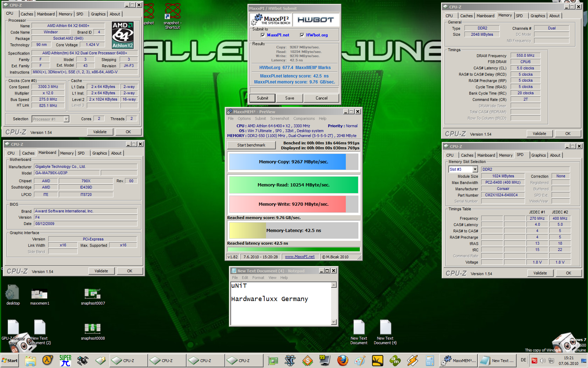Viewport: 588px width, 368px height.
Task: Click the Memory-Read result bar
Action: tap(293, 185)
